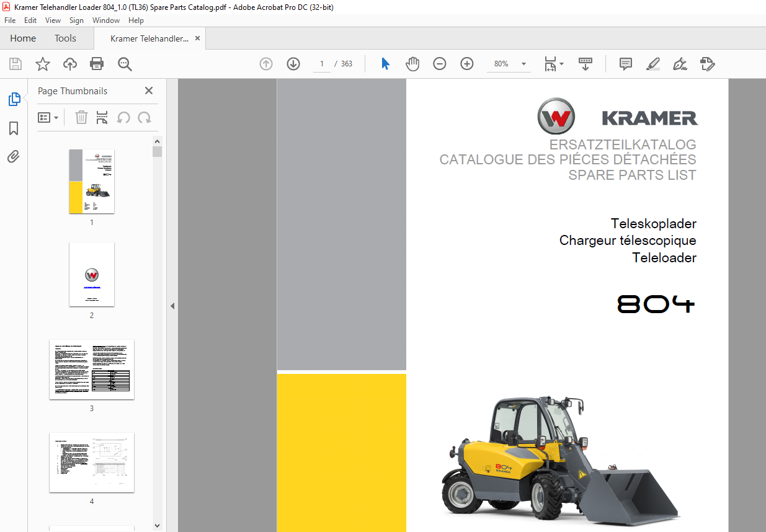Click the thumbnails panel scrollbar thumb
The height and width of the screenshot is (532, 766).
point(158,152)
